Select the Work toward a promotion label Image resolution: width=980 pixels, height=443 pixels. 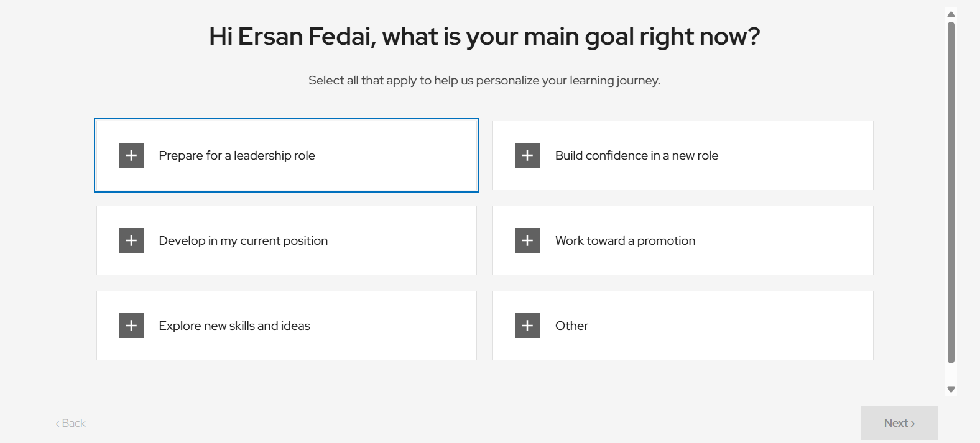point(625,240)
